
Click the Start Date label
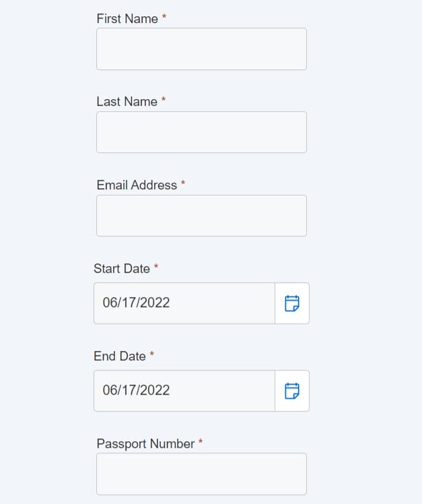(x=122, y=269)
